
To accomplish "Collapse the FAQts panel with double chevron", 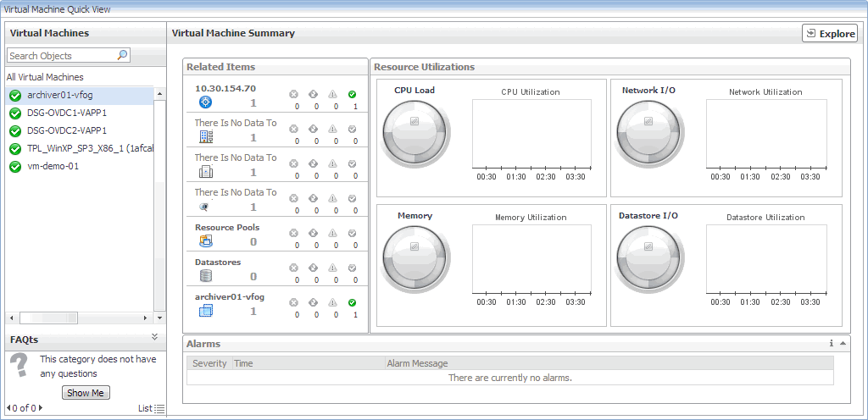I will tap(154, 336).
